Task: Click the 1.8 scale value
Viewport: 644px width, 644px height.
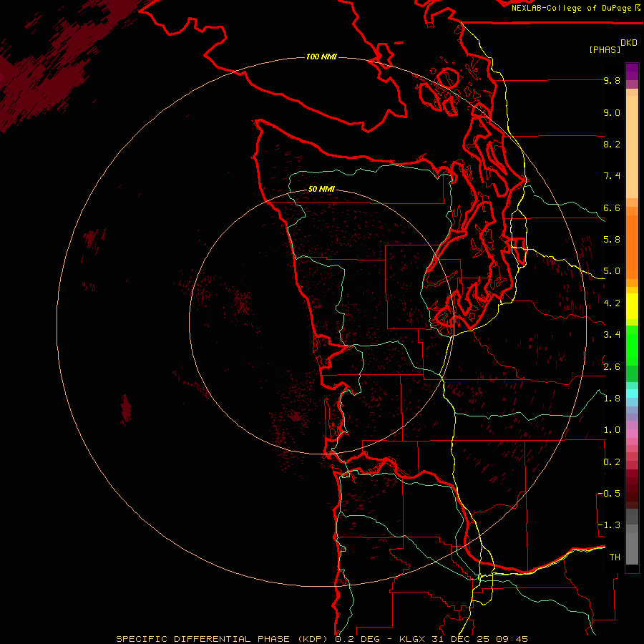Action: (612, 399)
